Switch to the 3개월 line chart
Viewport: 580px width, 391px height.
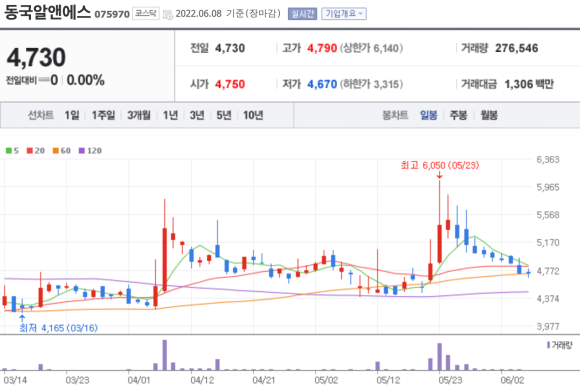click(x=139, y=115)
